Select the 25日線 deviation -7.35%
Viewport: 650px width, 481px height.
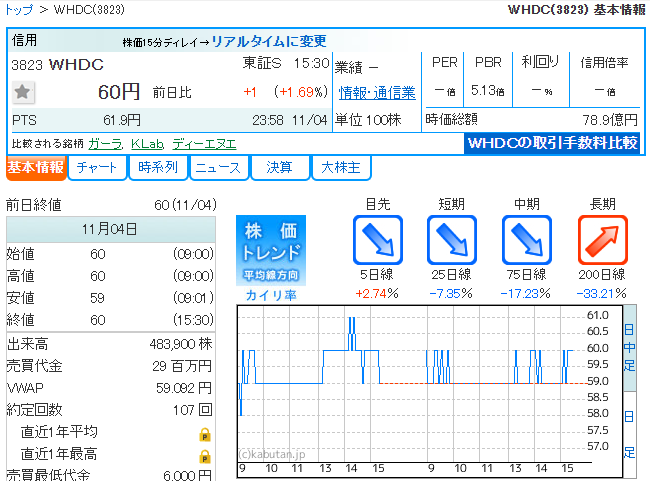point(451,294)
